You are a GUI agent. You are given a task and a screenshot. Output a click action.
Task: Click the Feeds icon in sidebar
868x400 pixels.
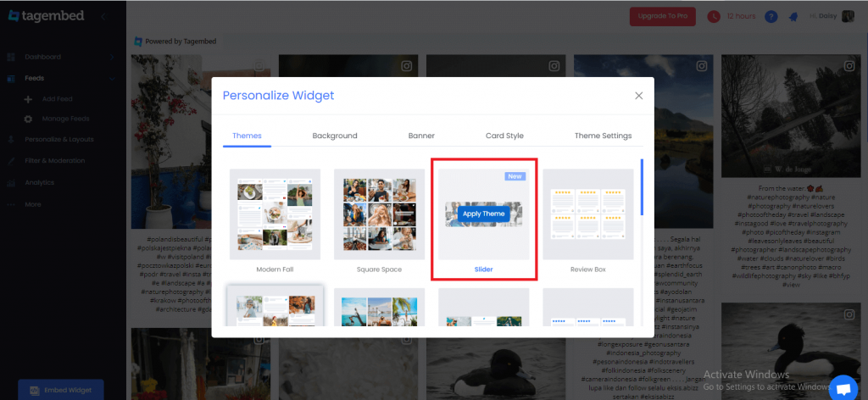10,79
